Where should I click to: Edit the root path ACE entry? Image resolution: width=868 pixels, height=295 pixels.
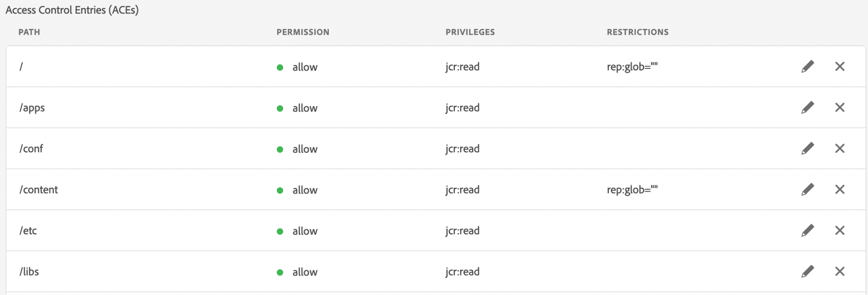point(807,67)
